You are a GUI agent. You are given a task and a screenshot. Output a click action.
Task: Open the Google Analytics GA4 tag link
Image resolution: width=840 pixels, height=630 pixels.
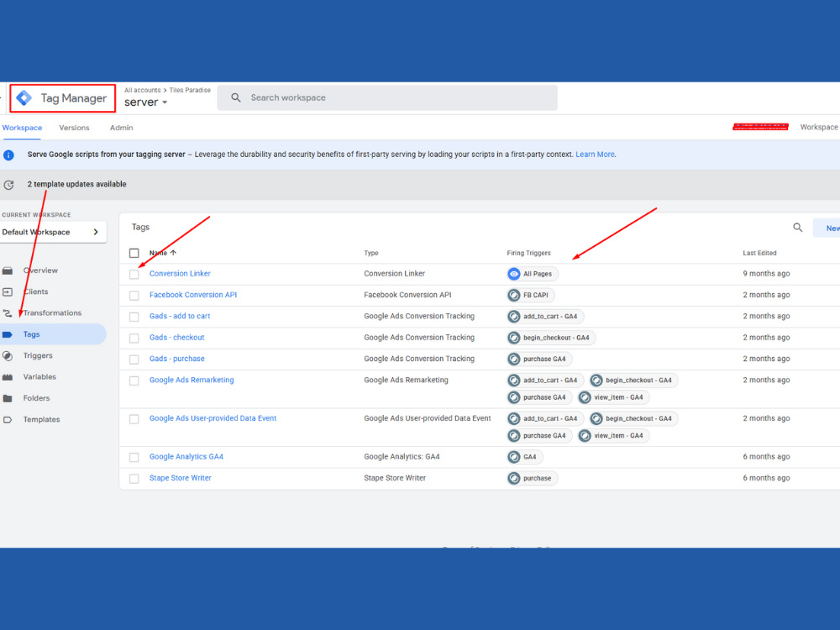[x=186, y=456]
